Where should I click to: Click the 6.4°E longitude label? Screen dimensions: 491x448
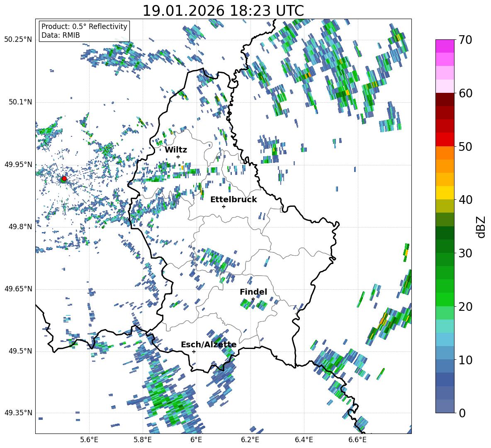(304, 440)
